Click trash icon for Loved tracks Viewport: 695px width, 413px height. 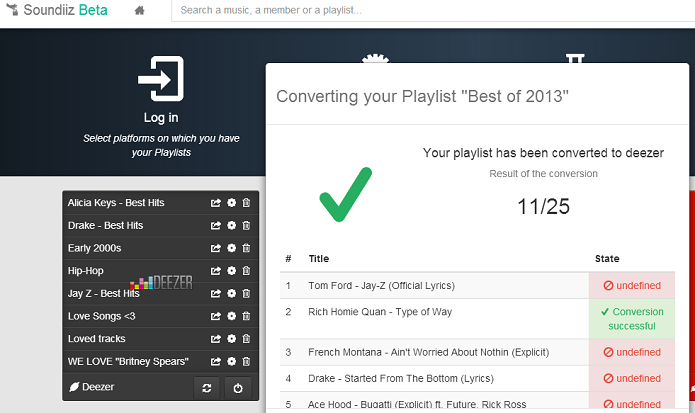(246, 339)
